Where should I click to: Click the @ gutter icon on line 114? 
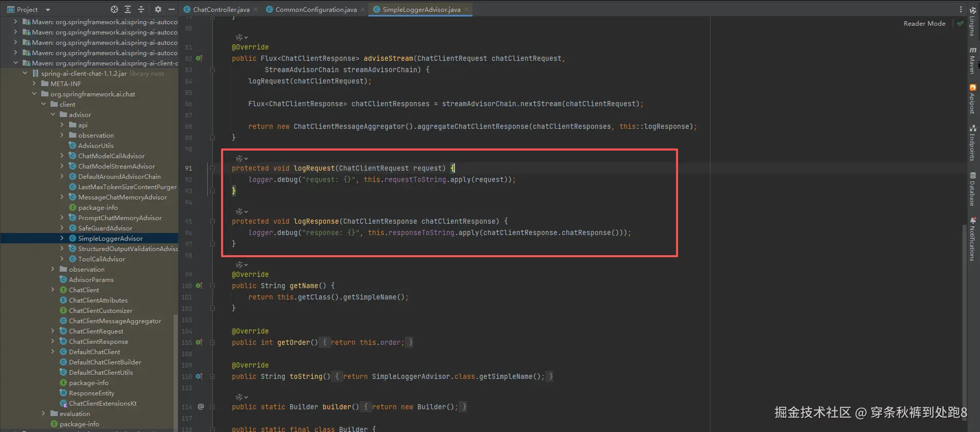point(201,407)
